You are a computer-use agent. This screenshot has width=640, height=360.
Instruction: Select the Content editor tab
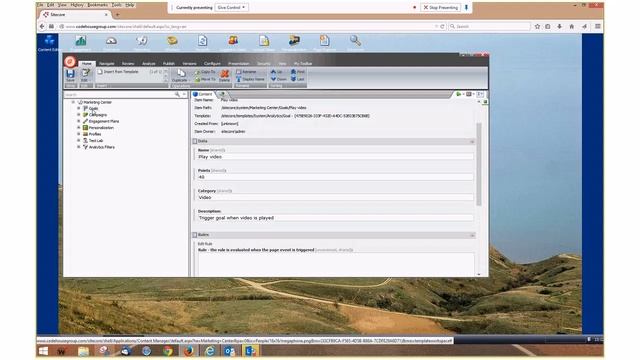click(x=203, y=94)
